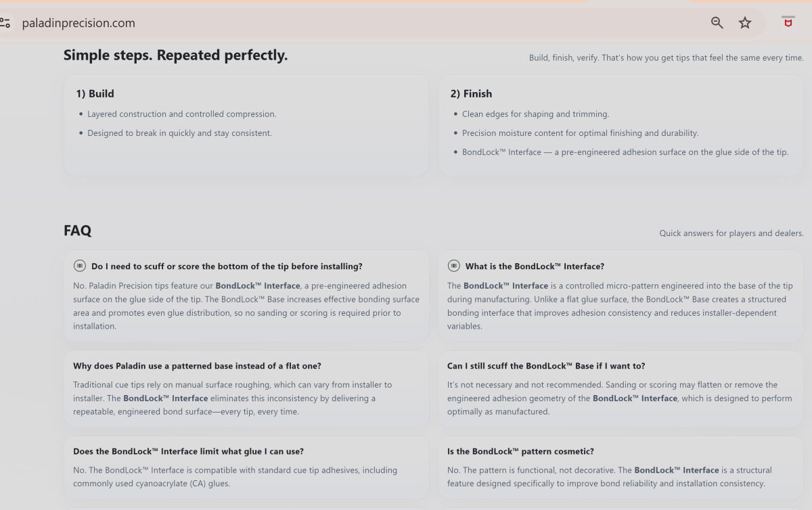Click the 'Layered construction and controlled compression' bullet
Screen dimensions: 812x510
pyautogui.click(x=181, y=114)
